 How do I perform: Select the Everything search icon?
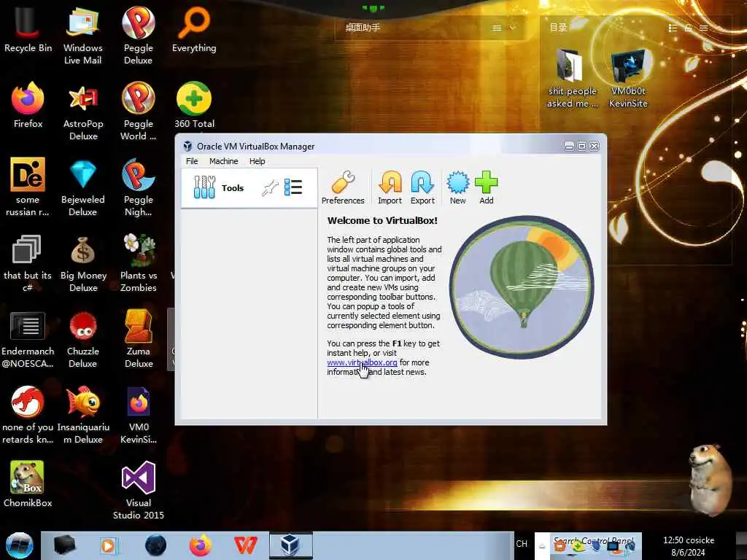pyautogui.click(x=194, y=28)
